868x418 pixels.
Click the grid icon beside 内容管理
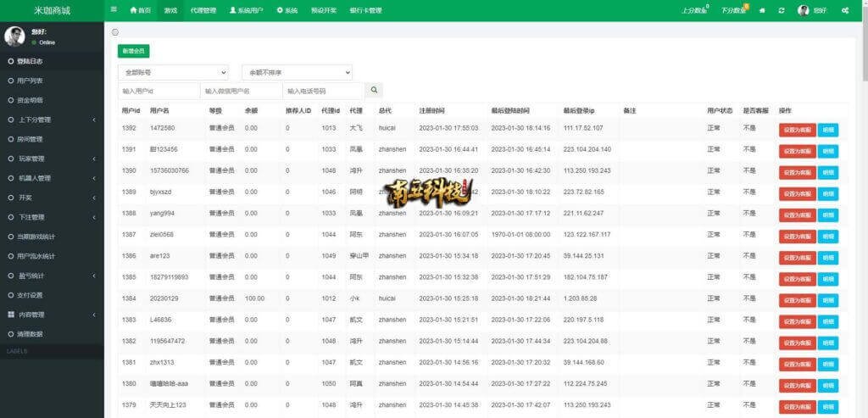point(11,315)
